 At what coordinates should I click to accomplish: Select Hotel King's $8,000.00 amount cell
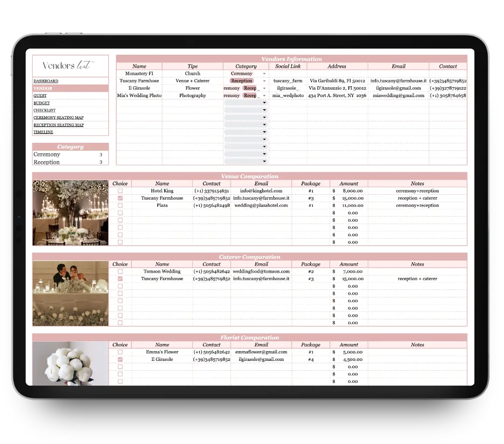tap(349, 191)
